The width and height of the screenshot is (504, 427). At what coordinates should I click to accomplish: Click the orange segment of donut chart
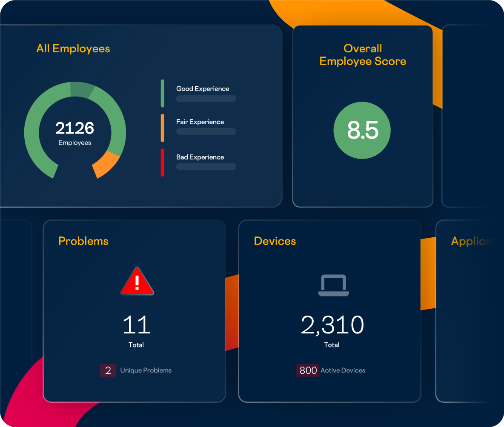tap(106, 165)
